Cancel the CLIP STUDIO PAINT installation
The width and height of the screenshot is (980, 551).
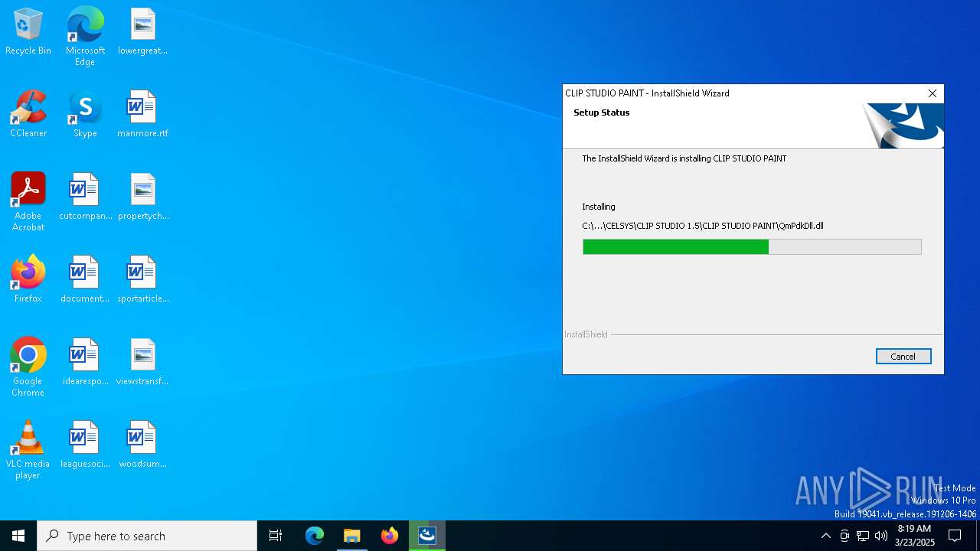(903, 357)
